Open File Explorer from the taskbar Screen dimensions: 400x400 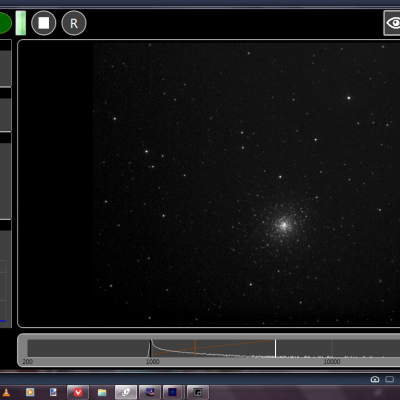click(102, 392)
